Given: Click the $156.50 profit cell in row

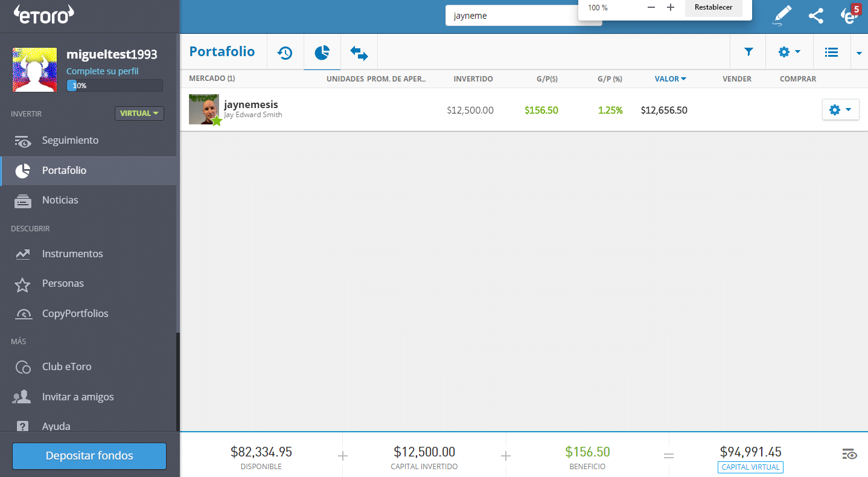Looking at the screenshot, I should pyautogui.click(x=541, y=110).
